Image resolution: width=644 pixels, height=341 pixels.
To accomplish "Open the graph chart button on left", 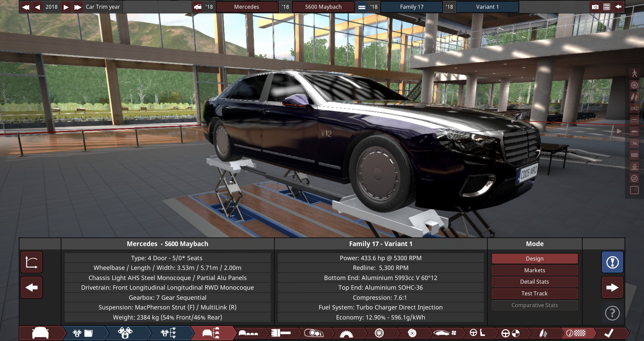I will (32, 262).
